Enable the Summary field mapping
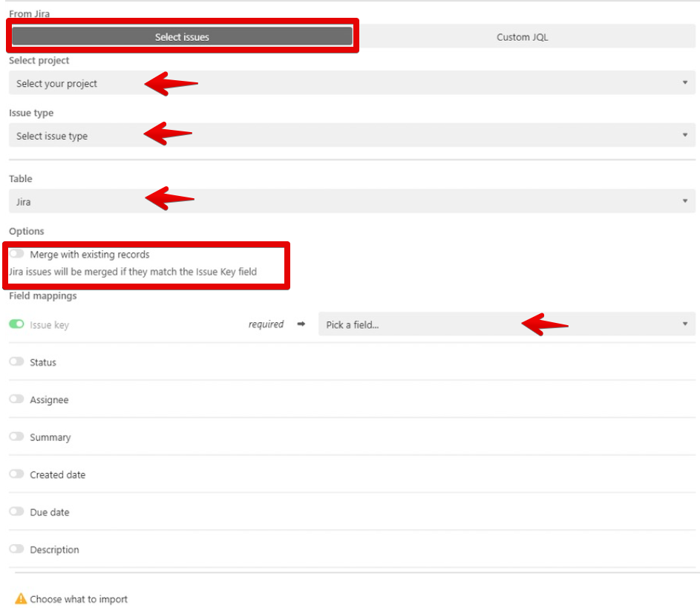The height and width of the screenshot is (608, 700). click(17, 437)
